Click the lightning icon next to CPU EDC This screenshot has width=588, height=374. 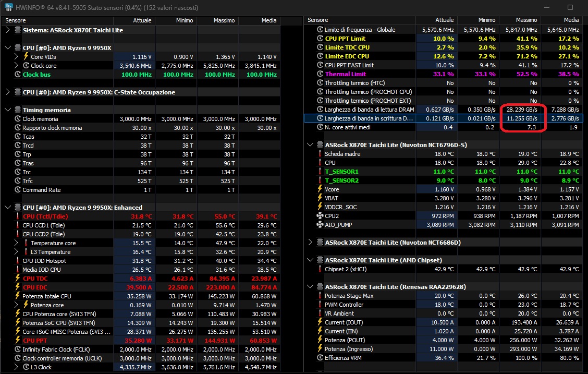(x=18, y=287)
